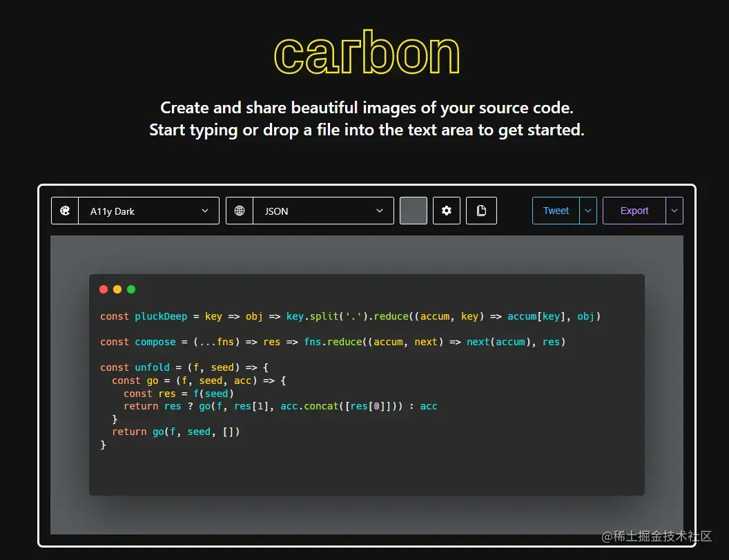Click the 'return go(f, seed, [])' line
729x560 pixels.
[176, 432]
